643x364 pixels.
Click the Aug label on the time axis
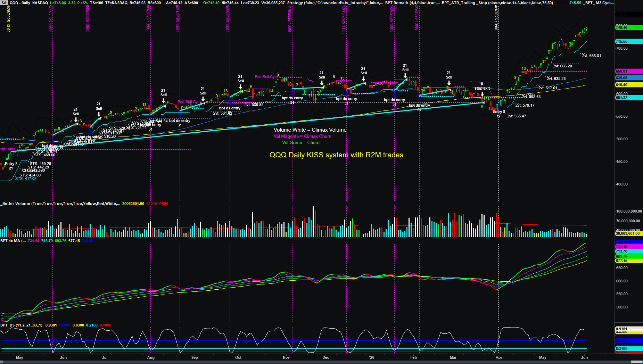[x=151, y=357]
